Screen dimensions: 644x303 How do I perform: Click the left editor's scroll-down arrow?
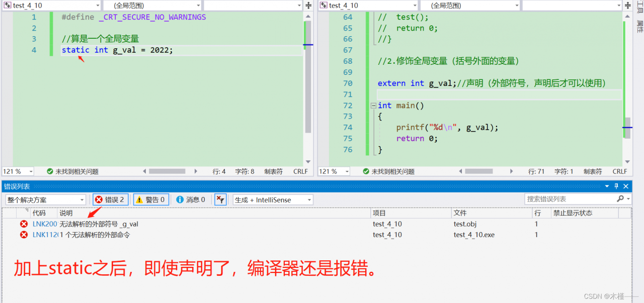[x=308, y=162]
